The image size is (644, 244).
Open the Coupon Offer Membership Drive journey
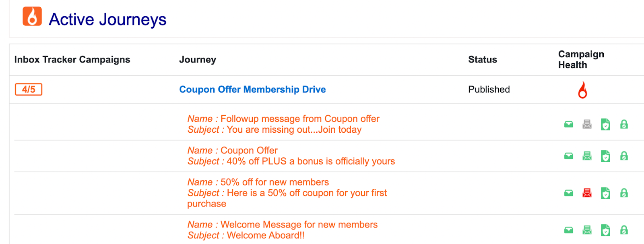click(x=252, y=90)
